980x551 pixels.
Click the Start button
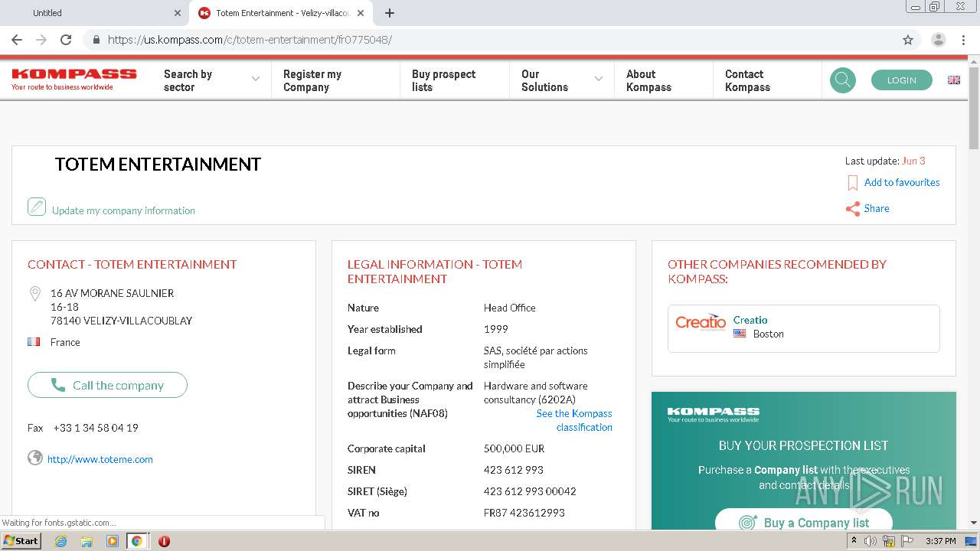coord(21,541)
